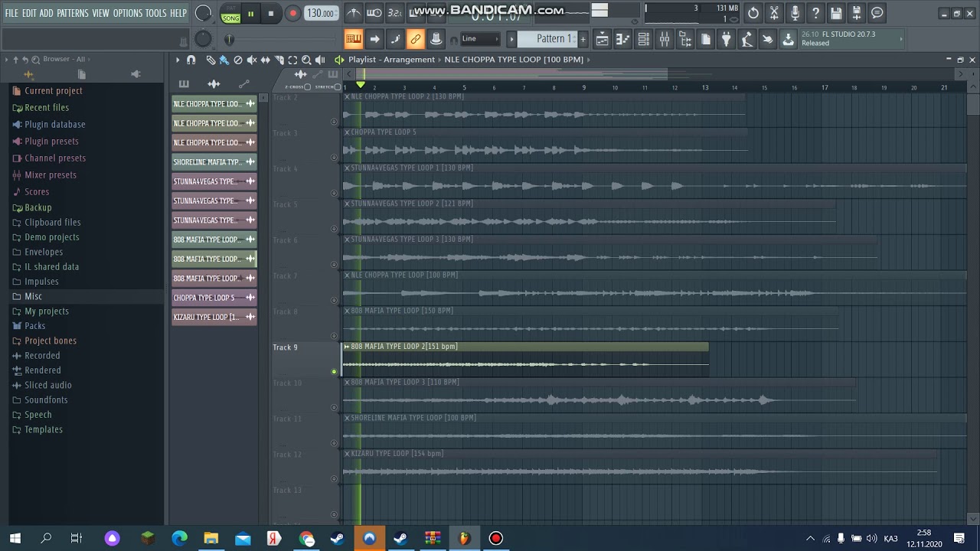Open the Line snap dropdown
Viewport: 980px width, 551px height.
pos(481,39)
